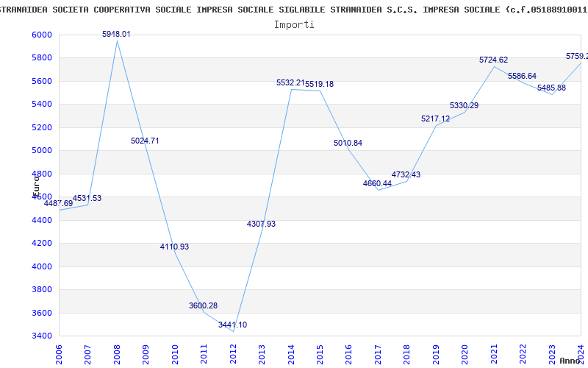Click the 2014 x-axis year label
The height and width of the screenshot is (368, 588).
click(x=291, y=355)
